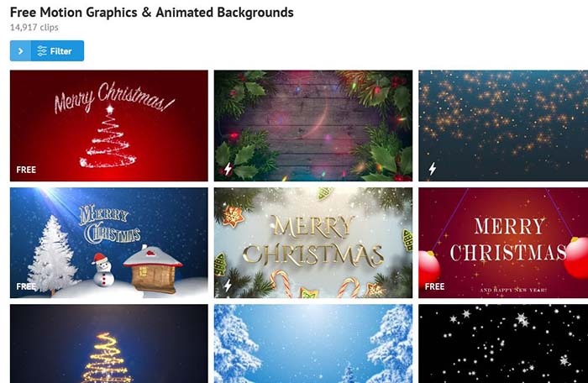
Task: Expand the filter panel chevron arrow
Action: pyautogui.click(x=21, y=51)
